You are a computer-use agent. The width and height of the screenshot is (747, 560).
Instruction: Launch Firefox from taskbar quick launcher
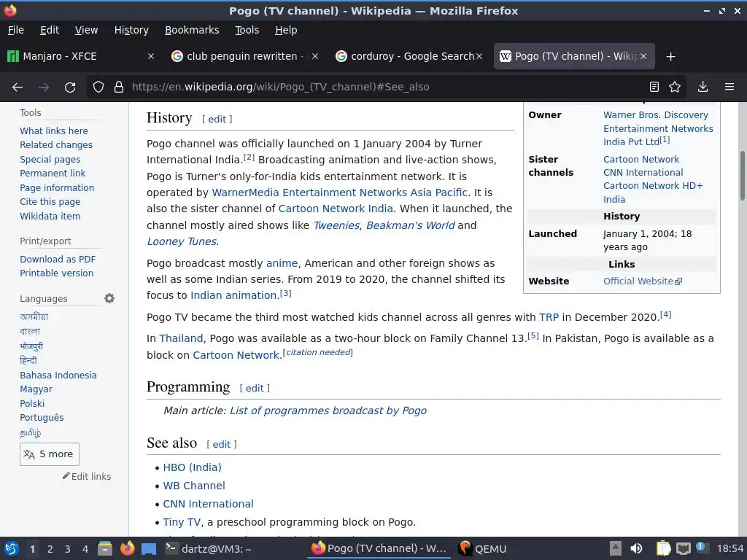tap(127, 548)
